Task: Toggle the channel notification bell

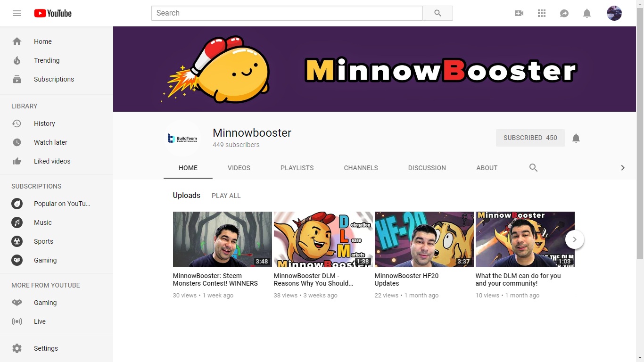Action: pos(576,138)
